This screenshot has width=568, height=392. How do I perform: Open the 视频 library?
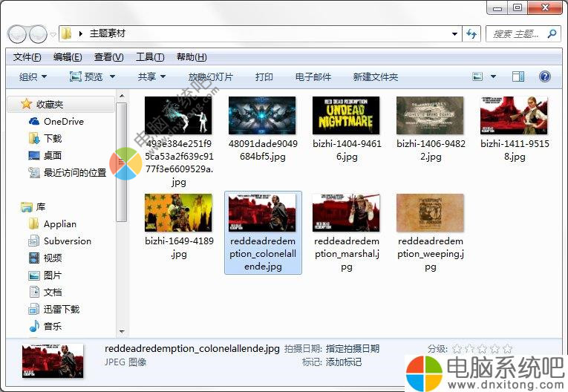coord(45,258)
